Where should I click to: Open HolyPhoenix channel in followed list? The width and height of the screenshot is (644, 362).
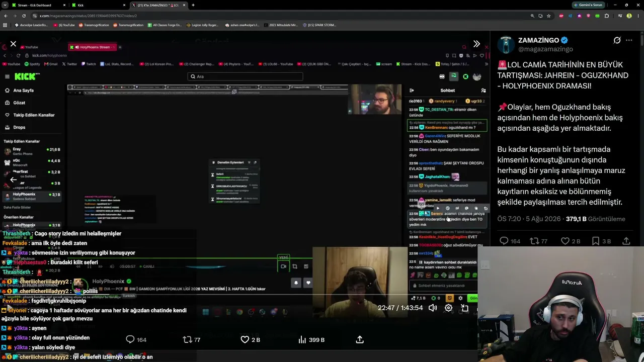click(32, 196)
